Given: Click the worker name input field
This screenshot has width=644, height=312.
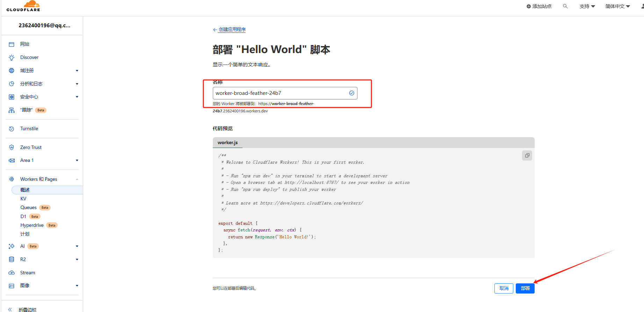Looking at the screenshot, I should [280, 93].
